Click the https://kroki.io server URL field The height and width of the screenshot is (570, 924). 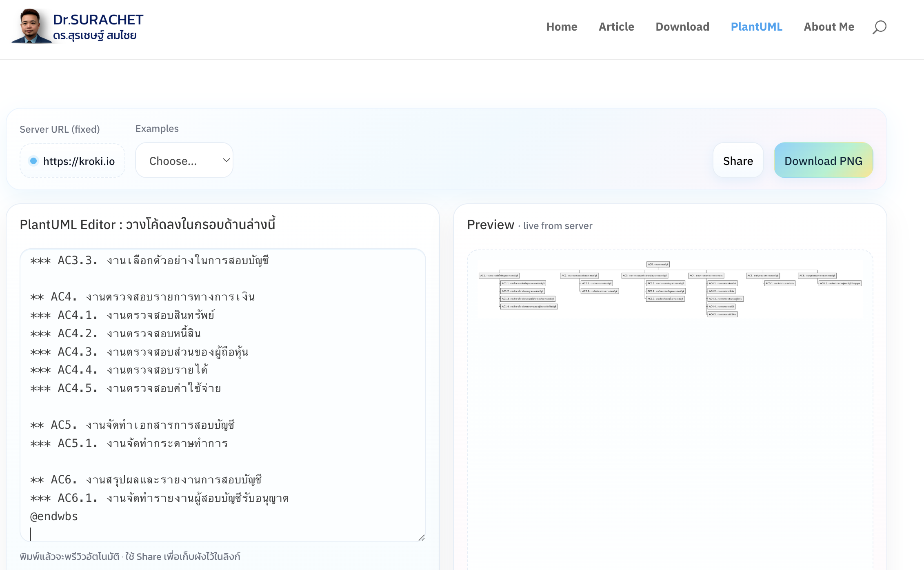pos(79,161)
